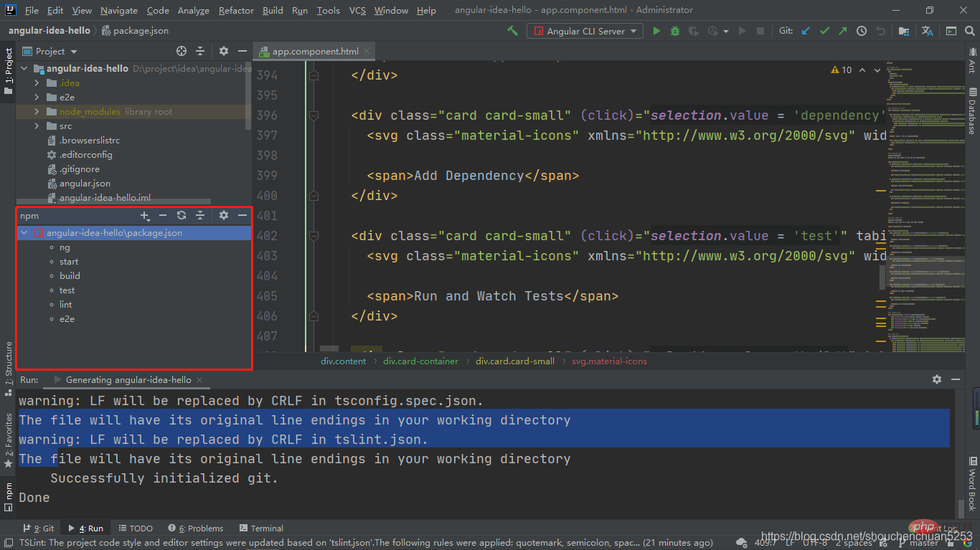This screenshot has height=550, width=980.
Task: Click the Project Structure folder icon
Action: click(904, 31)
